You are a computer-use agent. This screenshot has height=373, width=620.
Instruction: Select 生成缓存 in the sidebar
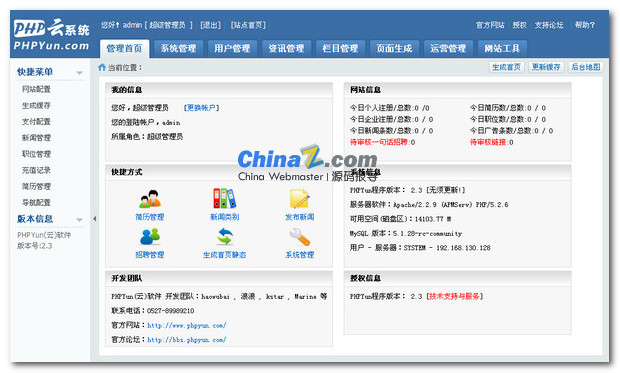(x=36, y=106)
